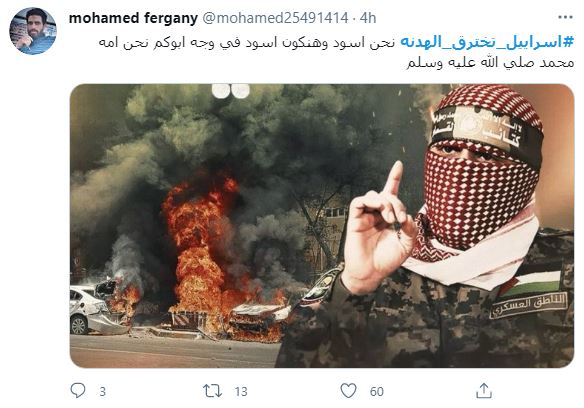The image size is (584, 408).
Task: View the like count showing 60
Action: pos(377,392)
